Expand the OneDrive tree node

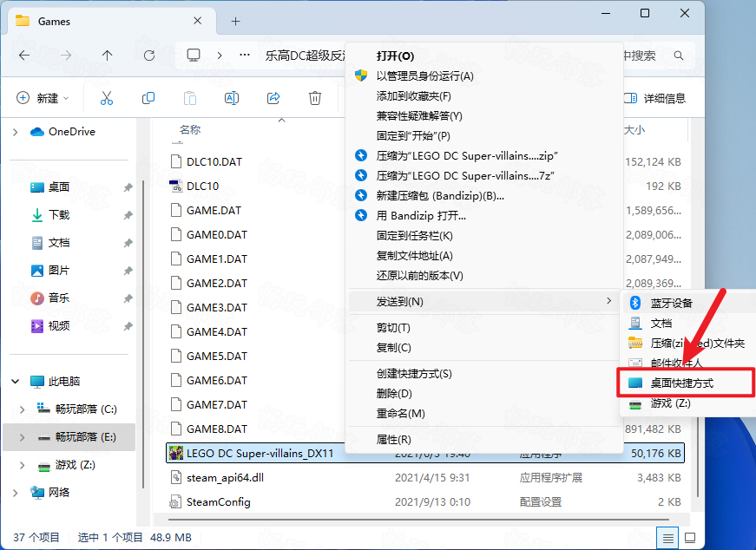(x=16, y=132)
